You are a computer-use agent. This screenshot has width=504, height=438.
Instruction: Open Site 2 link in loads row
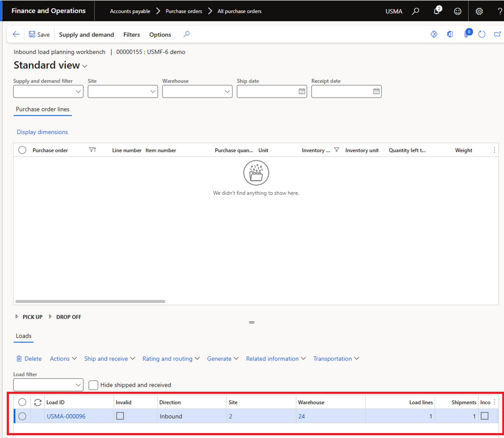pyautogui.click(x=231, y=416)
